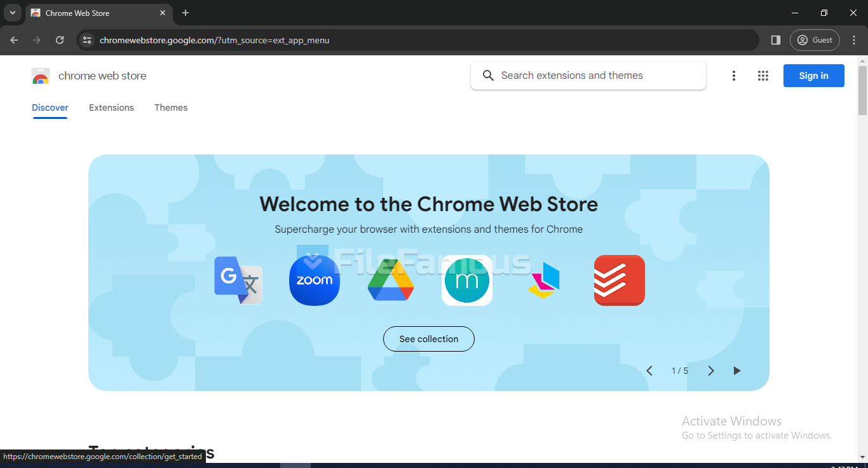Click the teal 'm' extension icon
This screenshot has height=468, width=868.
click(467, 280)
